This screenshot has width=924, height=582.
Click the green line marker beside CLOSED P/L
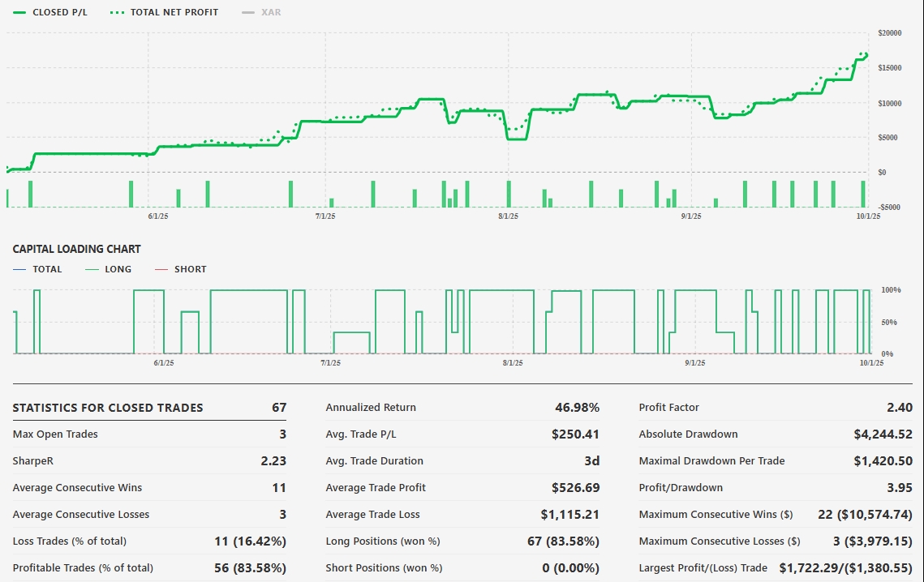pyautogui.click(x=19, y=12)
